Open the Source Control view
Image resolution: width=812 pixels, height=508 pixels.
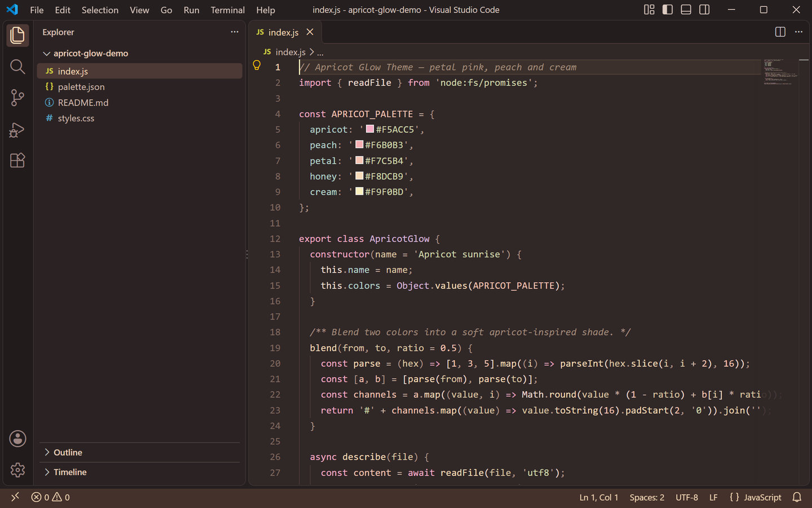[x=17, y=98]
